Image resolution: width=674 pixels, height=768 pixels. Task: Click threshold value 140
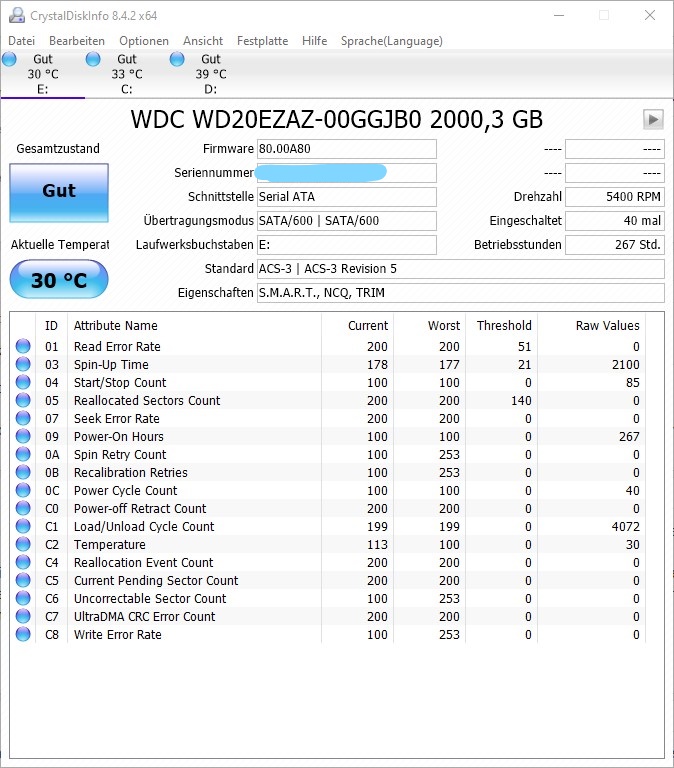(521, 401)
